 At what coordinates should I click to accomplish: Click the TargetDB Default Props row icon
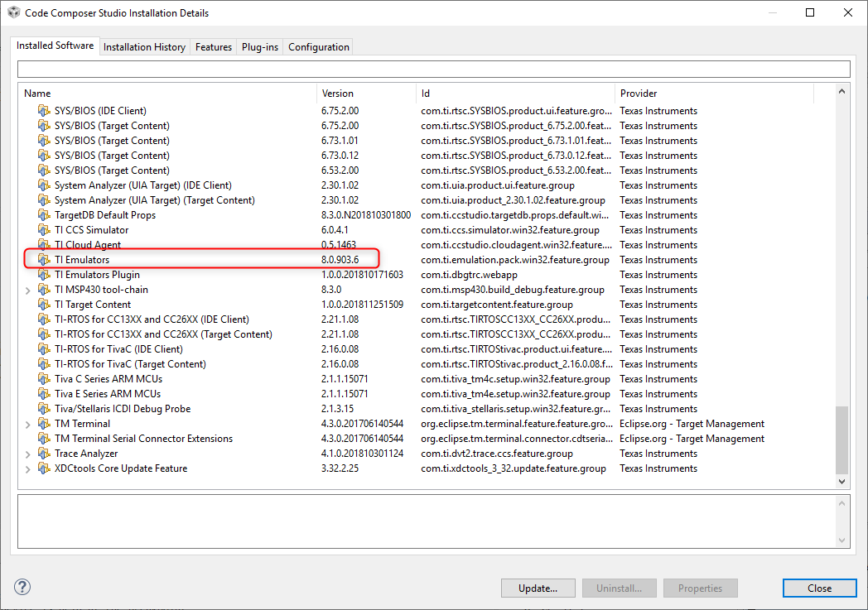[44, 215]
